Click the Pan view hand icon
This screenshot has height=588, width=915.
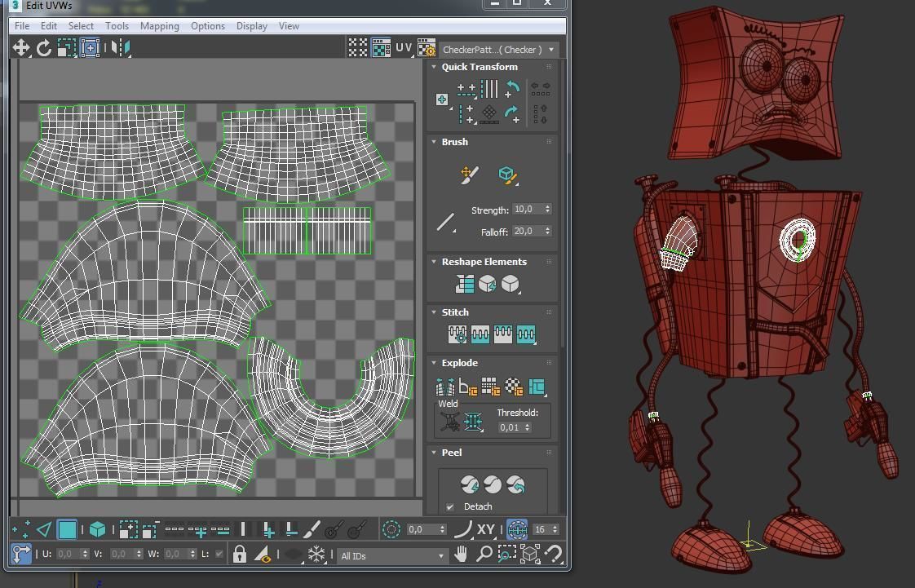coord(461,555)
